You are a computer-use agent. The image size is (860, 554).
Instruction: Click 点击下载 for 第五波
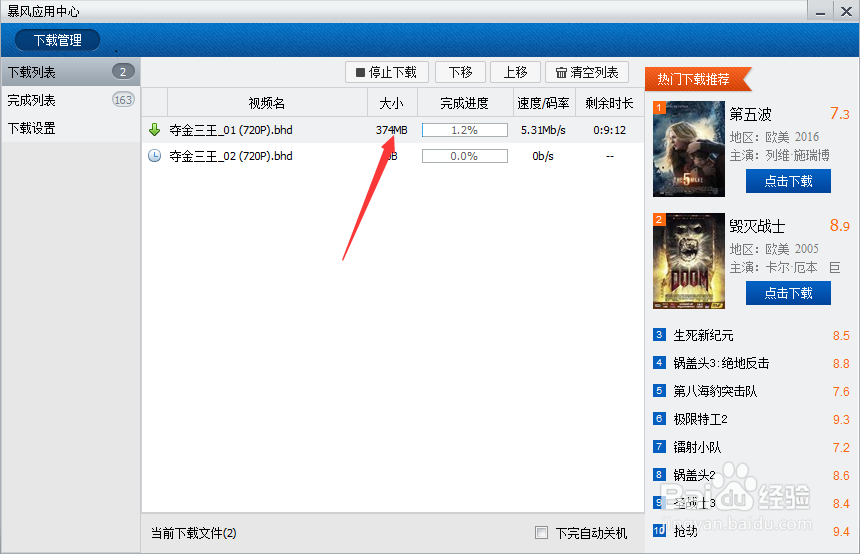point(788,181)
